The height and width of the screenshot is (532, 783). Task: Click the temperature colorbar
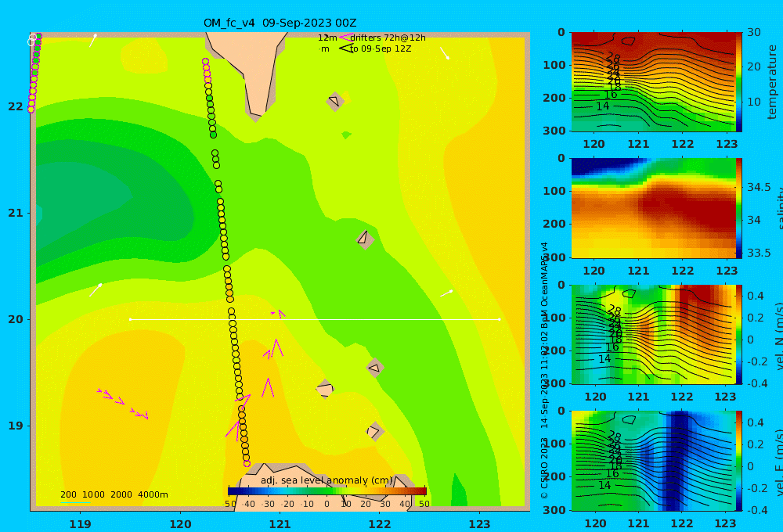click(738, 82)
